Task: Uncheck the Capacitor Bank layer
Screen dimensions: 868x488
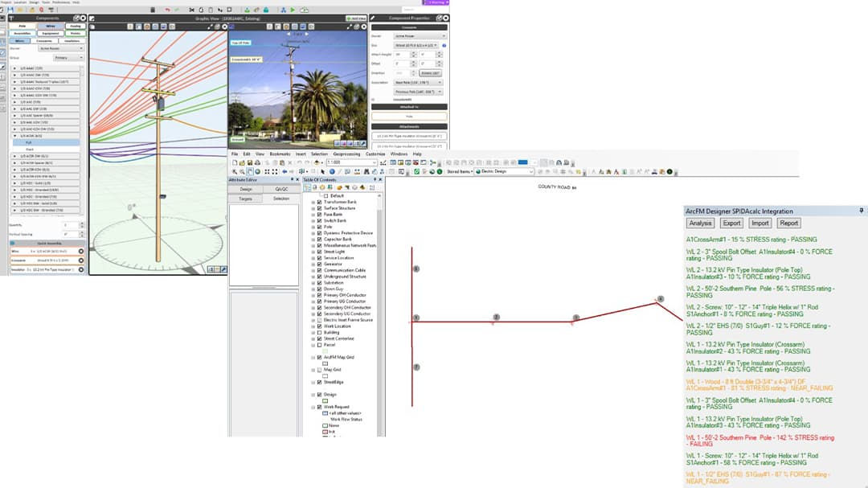Action: tap(320, 239)
